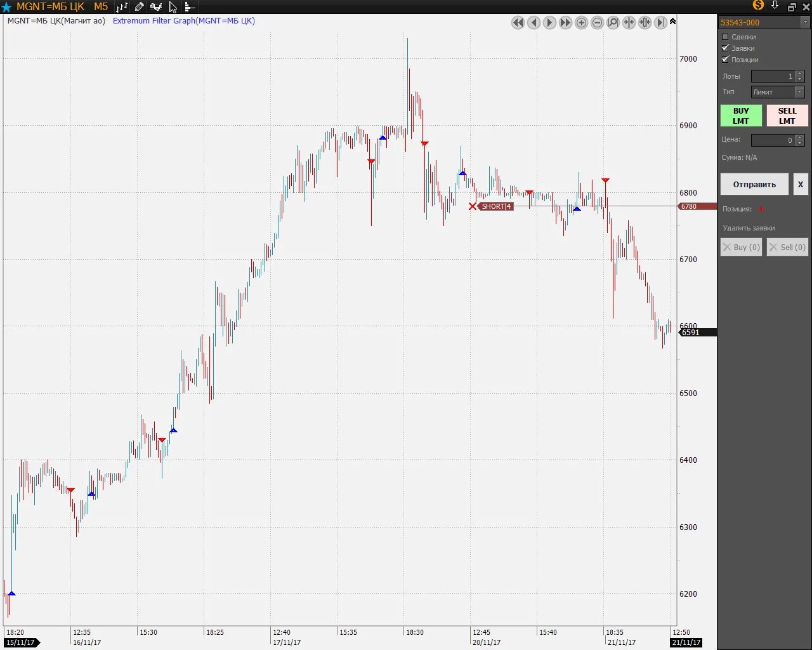
Task: Click the X button beside Отправить
Action: pyautogui.click(x=801, y=185)
